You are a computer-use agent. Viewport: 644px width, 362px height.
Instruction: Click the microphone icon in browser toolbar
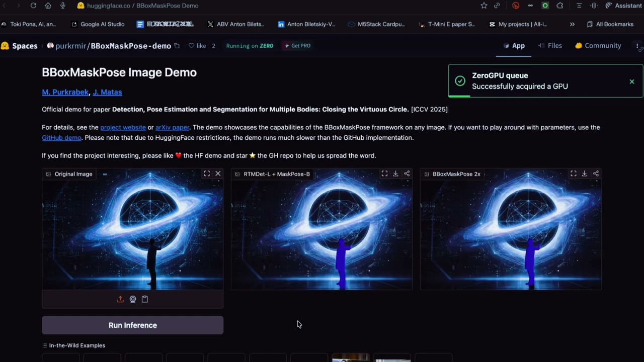[62, 6]
